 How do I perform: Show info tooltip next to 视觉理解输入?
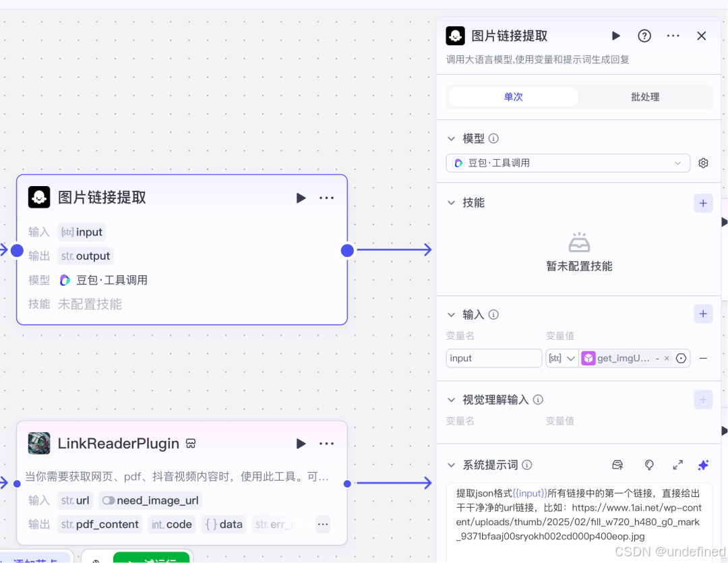(x=538, y=400)
